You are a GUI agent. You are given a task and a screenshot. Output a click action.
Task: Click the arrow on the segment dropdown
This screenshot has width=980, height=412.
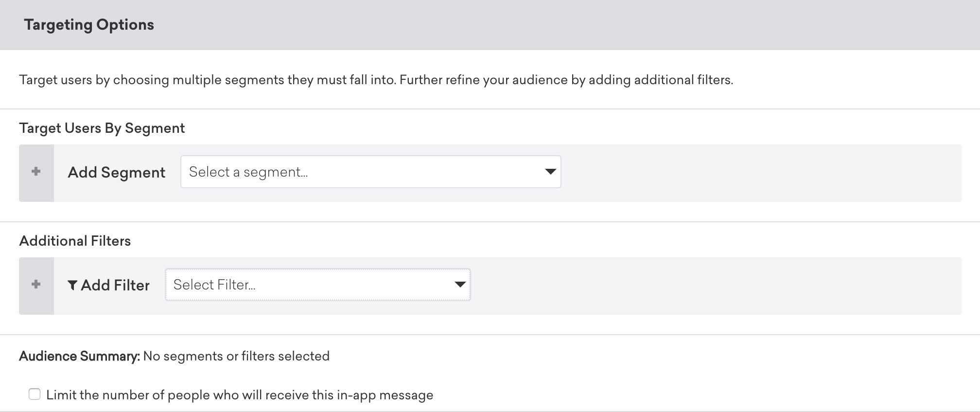(550, 172)
